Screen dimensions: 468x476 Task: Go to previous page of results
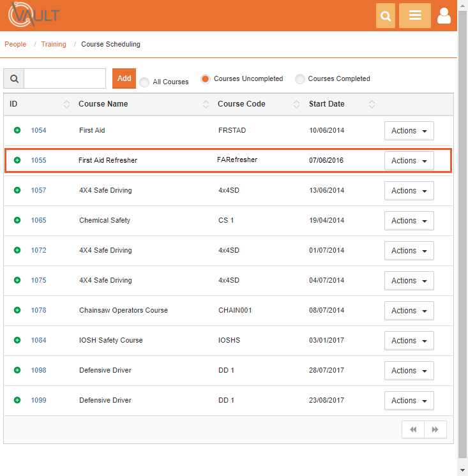click(x=413, y=430)
